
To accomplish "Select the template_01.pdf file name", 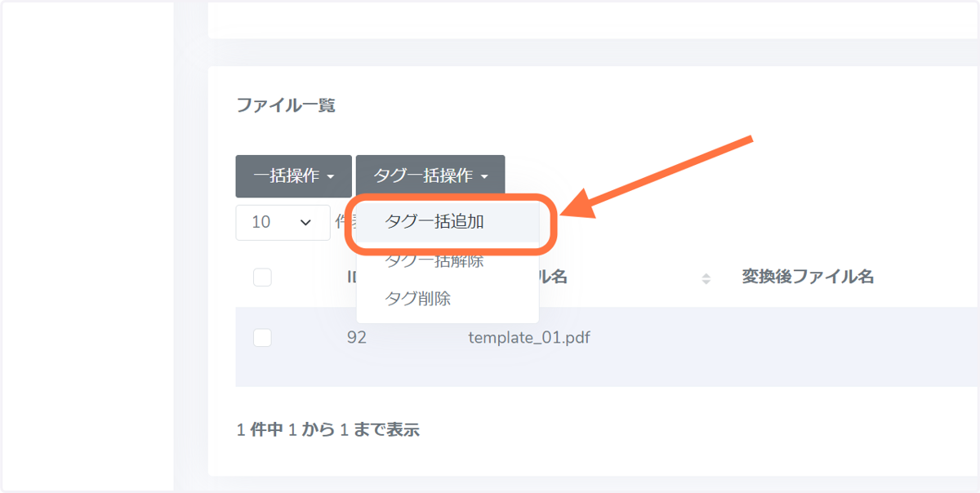I will (x=529, y=338).
